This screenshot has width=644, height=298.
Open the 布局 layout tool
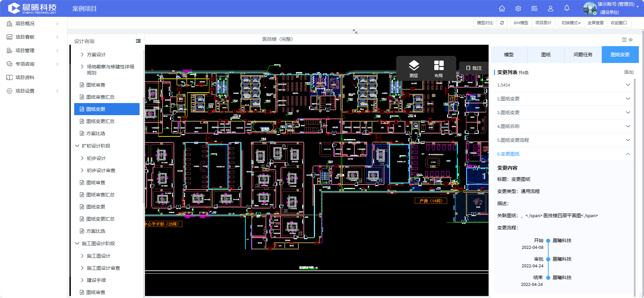pyautogui.click(x=439, y=68)
